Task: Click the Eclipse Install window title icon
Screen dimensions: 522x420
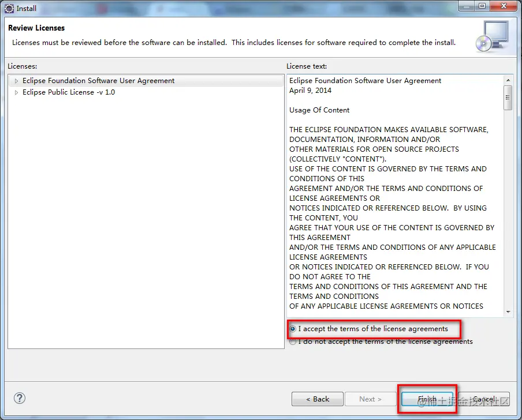Action: click(x=9, y=8)
